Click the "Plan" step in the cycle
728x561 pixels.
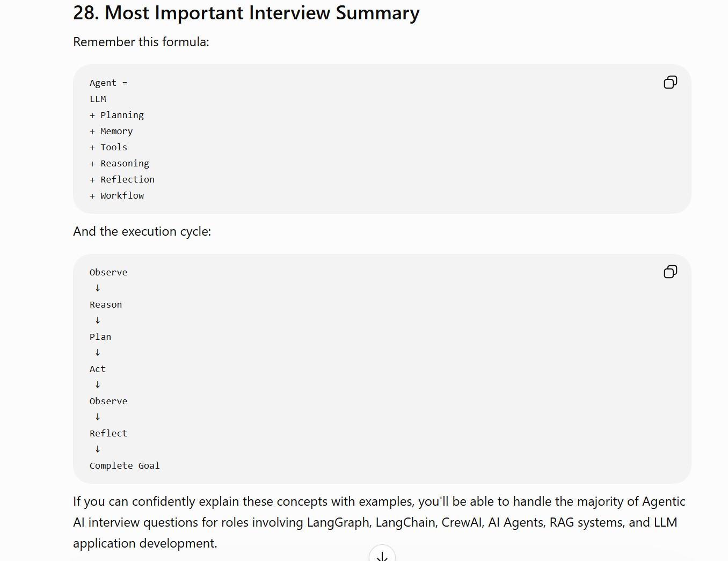click(100, 337)
